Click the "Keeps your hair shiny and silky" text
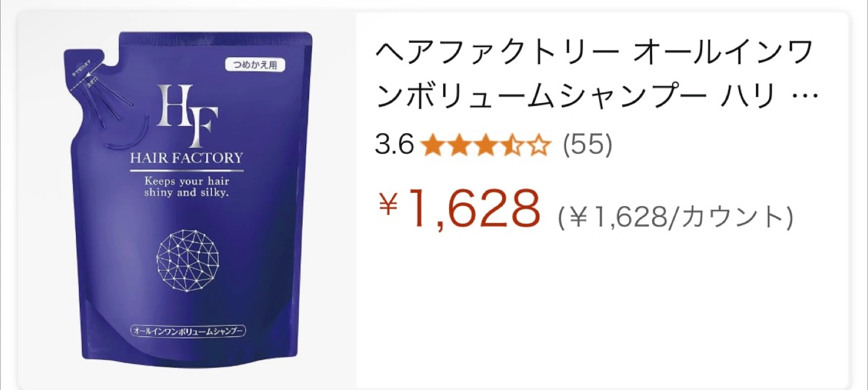 187,186
